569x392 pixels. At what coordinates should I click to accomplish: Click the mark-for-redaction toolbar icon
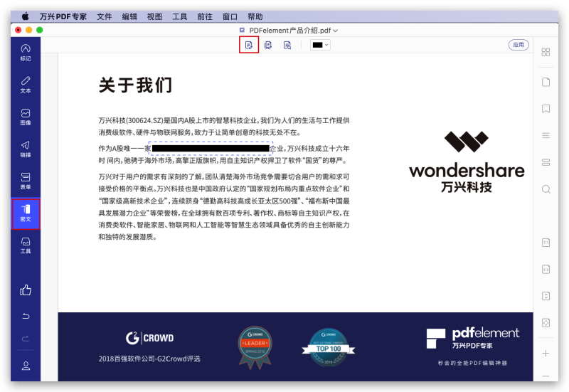[x=249, y=45]
